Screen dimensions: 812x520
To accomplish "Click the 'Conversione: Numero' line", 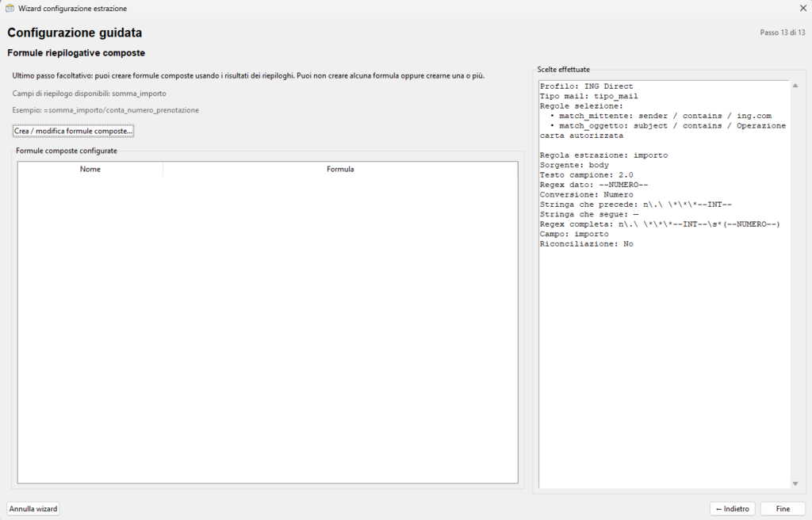I will click(586, 195).
